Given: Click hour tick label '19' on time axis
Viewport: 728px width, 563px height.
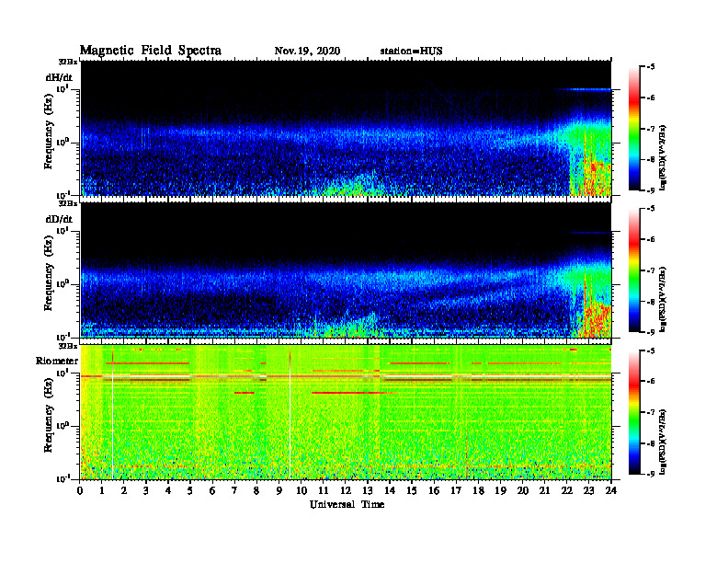Looking at the screenshot, I should (500, 491).
